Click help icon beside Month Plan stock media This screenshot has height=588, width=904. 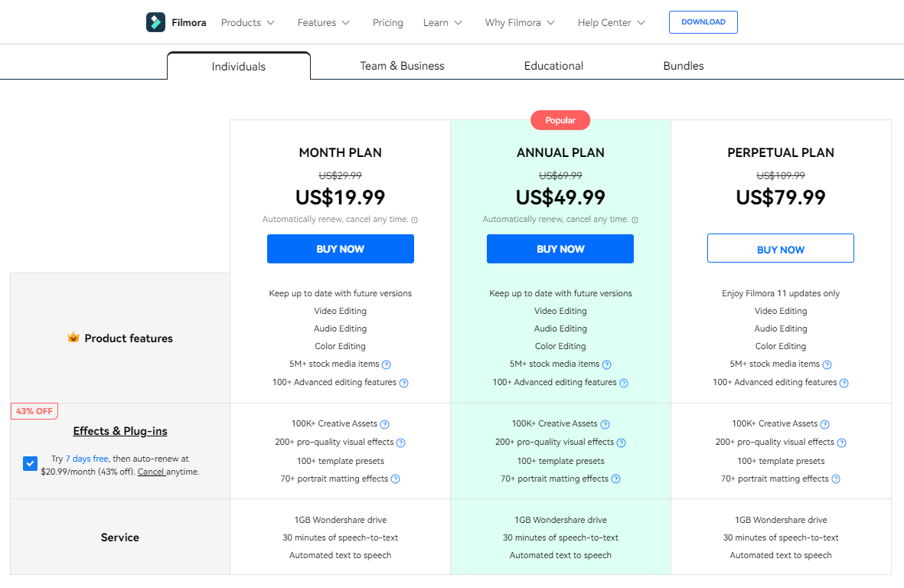387,364
